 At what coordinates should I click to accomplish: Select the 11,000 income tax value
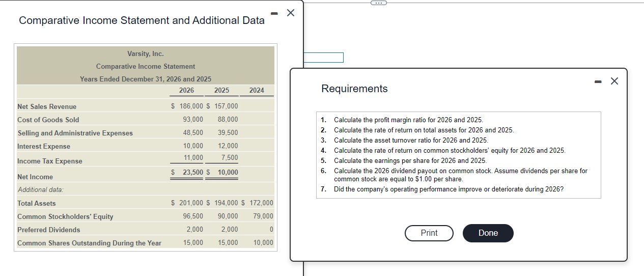pyautogui.click(x=193, y=157)
